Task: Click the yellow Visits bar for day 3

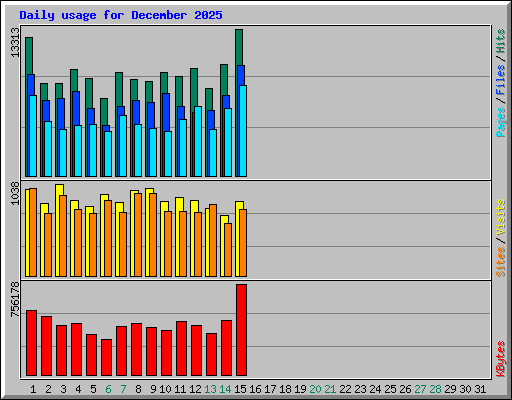Action: coord(60,189)
